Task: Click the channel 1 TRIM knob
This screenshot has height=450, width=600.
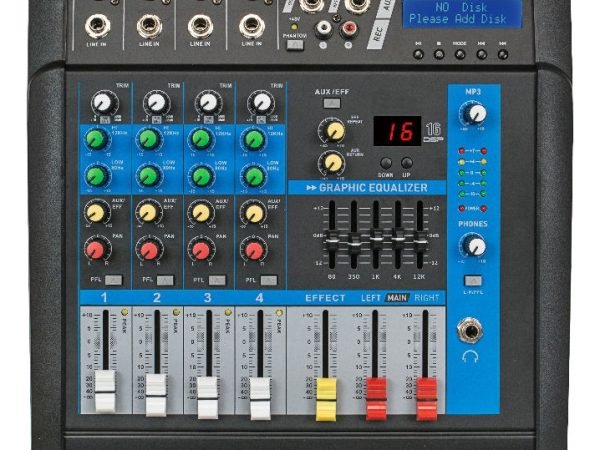Action: pos(102,102)
